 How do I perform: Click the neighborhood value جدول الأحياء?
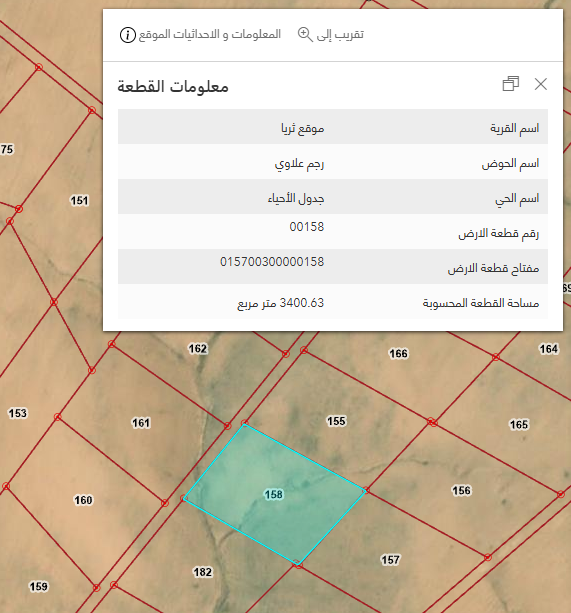[296, 199]
